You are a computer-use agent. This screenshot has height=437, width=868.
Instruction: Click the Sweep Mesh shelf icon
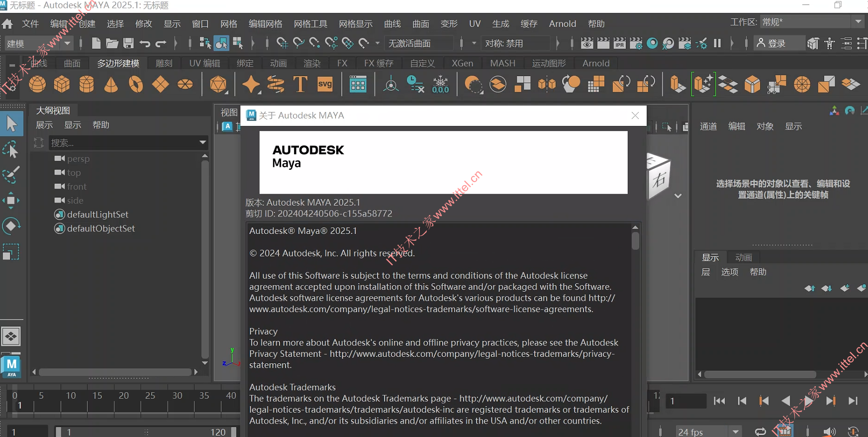tap(276, 84)
